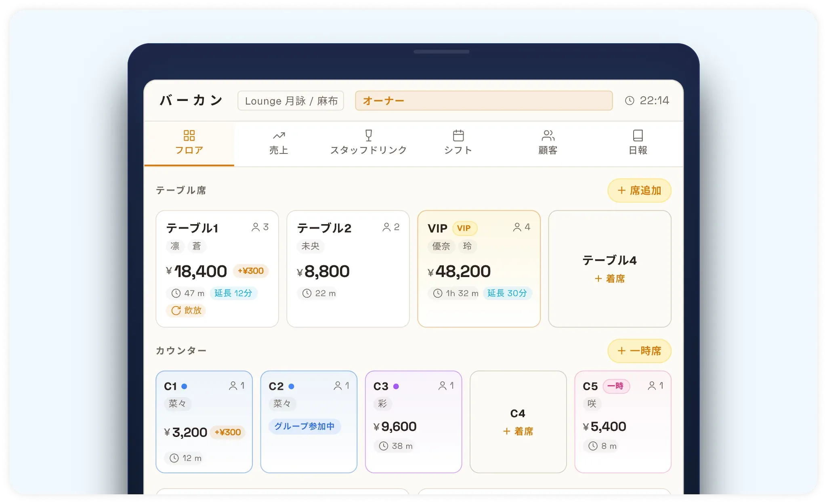The width and height of the screenshot is (827, 504).
Task: Click the 22 m clock icon on テーブル2
Action: tap(307, 293)
